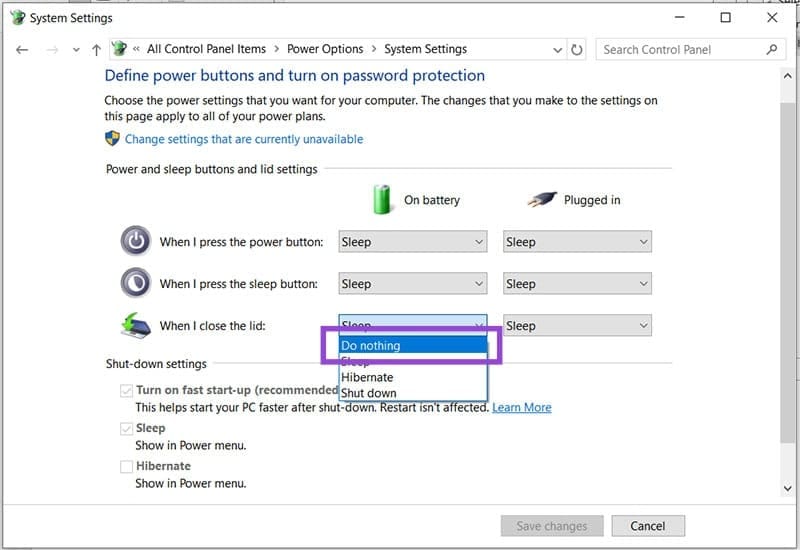
Task: Click the power plug icon
Action: (542, 199)
